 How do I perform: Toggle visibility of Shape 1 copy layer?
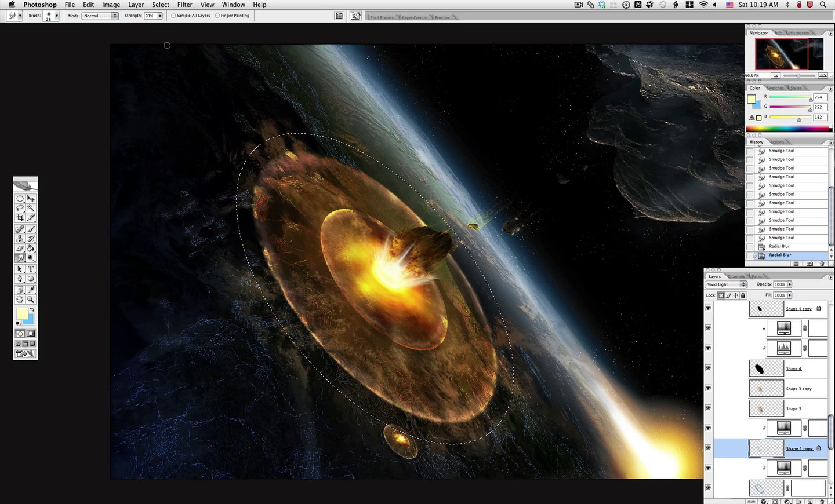(x=708, y=448)
